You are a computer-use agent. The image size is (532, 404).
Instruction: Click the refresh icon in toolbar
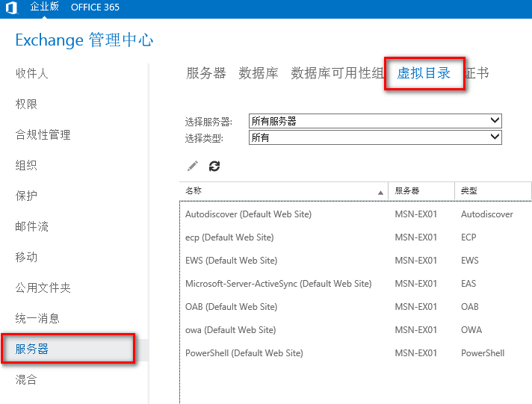coord(214,166)
